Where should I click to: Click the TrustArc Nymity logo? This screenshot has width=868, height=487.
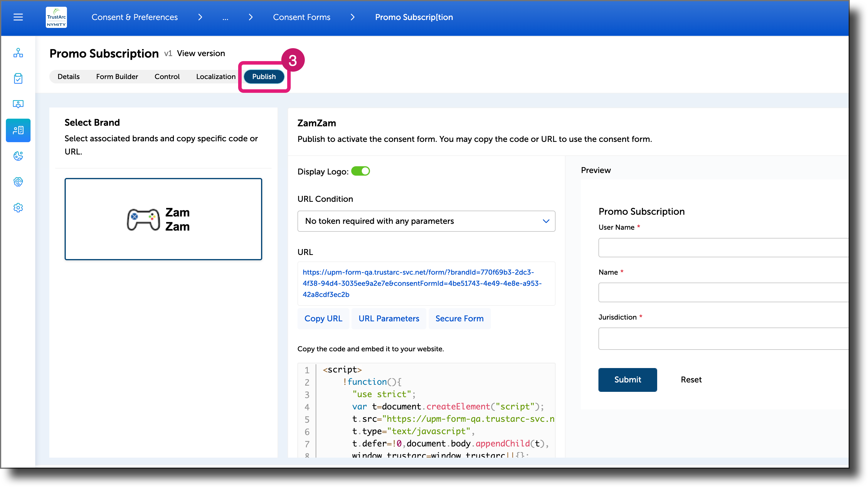(x=56, y=17)
